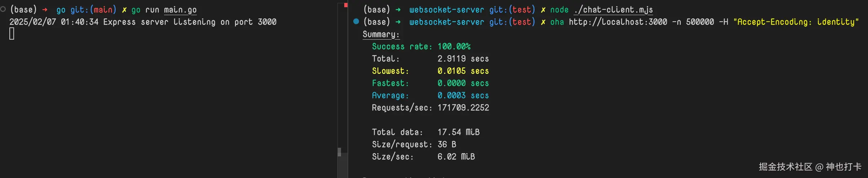Image resolution: width=868 pixels, height=178 pixels.
Task: Open the ./chat-client.mjs file link
Action: pos(613,10)
